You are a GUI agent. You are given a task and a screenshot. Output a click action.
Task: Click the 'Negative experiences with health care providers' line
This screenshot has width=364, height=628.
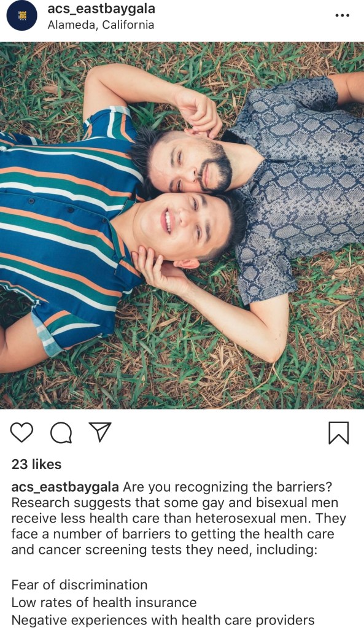pyautogui.click(x=163, y=620)
